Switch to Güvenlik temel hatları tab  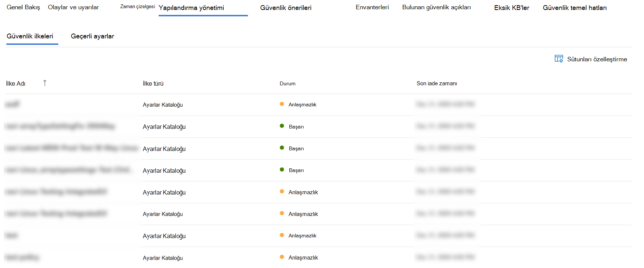(575, 8)
